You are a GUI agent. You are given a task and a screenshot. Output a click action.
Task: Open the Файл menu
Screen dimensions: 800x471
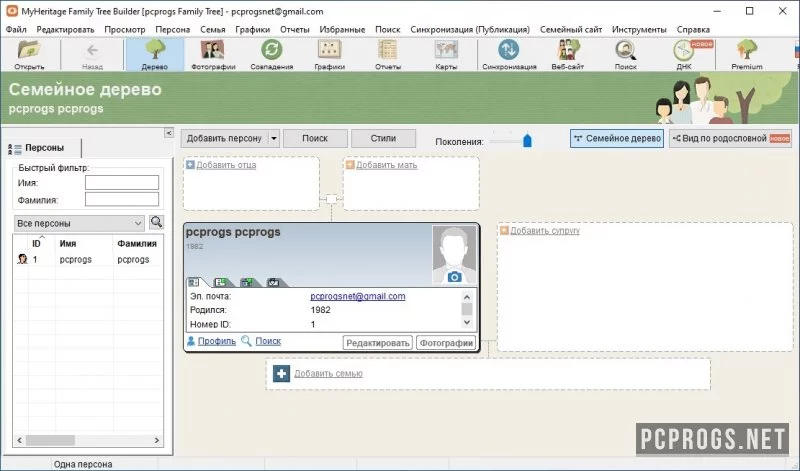point(16,30)
